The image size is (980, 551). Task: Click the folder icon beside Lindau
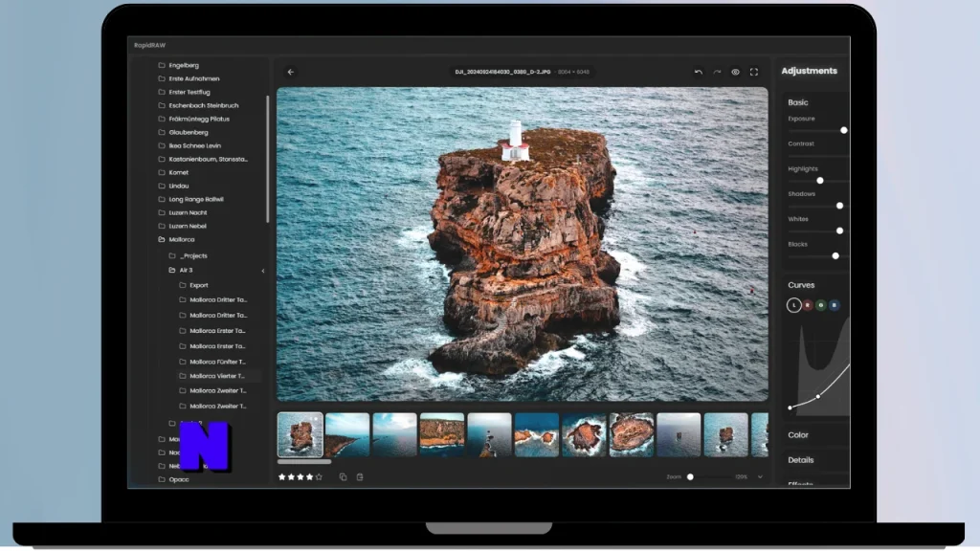[162, 186]
